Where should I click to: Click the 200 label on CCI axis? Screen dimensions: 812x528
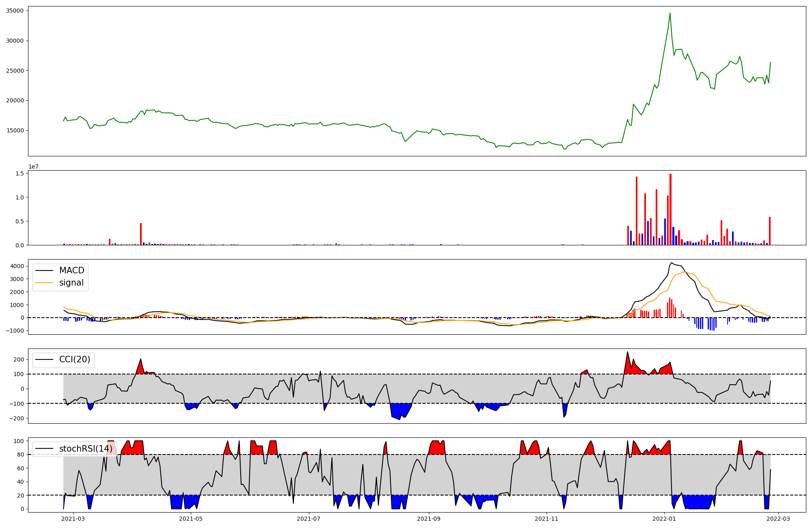(x=19, y=359)
